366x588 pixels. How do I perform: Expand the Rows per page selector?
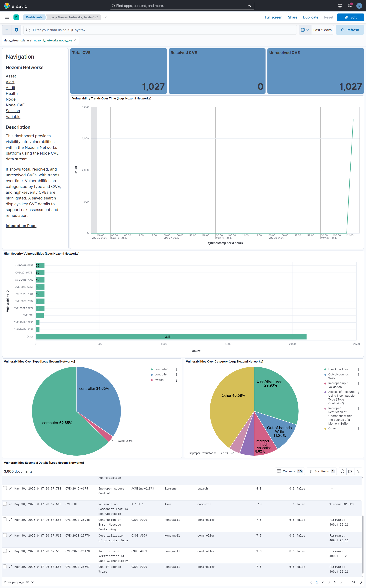[19, 582]
